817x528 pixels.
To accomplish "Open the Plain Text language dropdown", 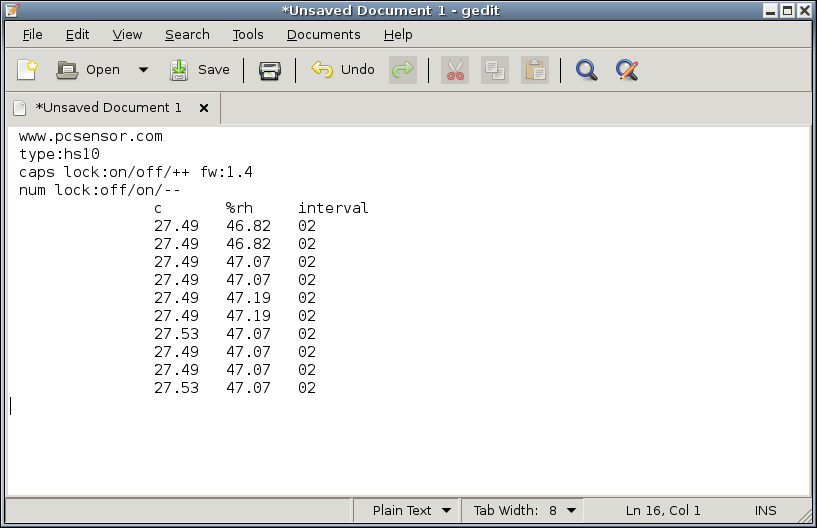I will [x=411, y=510].
